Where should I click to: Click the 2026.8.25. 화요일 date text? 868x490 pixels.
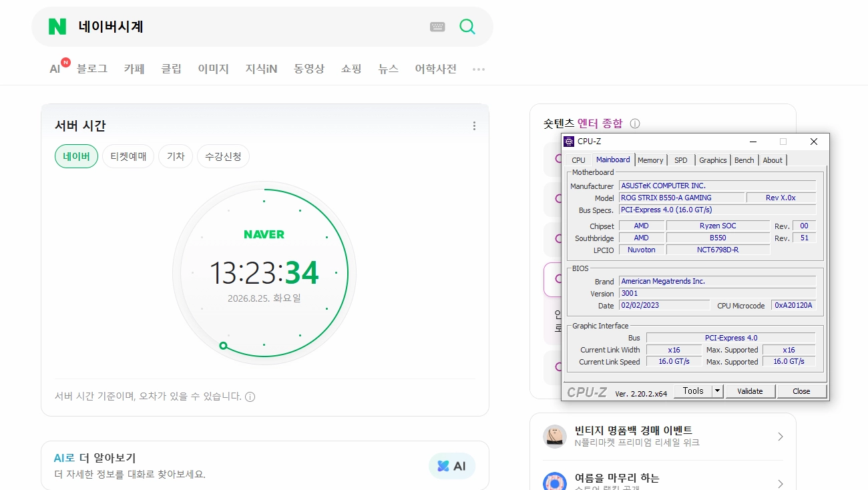(x=264, y=298)
